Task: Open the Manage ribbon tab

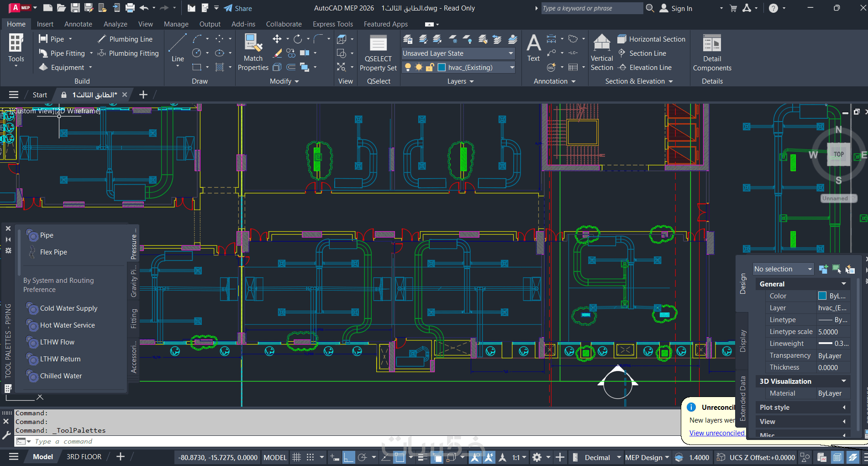Action: tap(176, 24)
